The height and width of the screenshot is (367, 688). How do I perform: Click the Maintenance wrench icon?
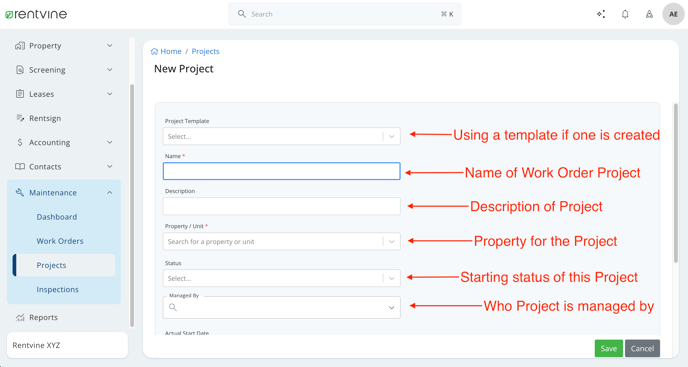pyautogui.click(x=20, y=192)
